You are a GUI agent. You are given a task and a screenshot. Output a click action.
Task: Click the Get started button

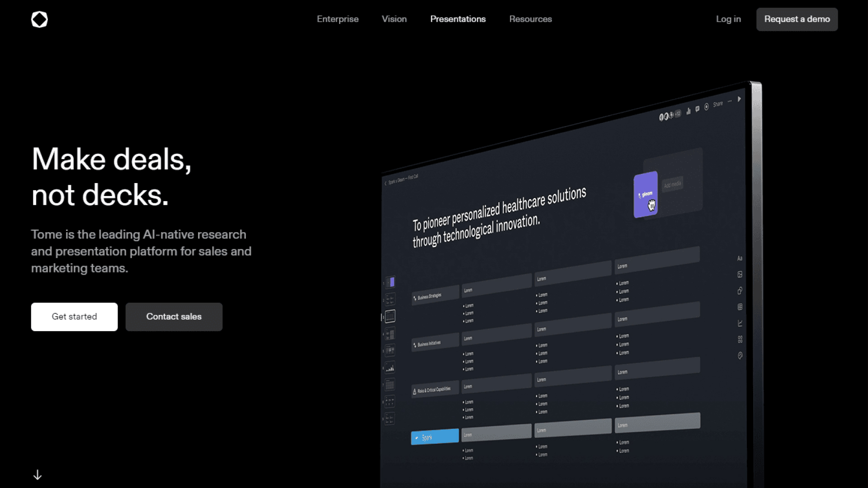(x=74, y=316)
